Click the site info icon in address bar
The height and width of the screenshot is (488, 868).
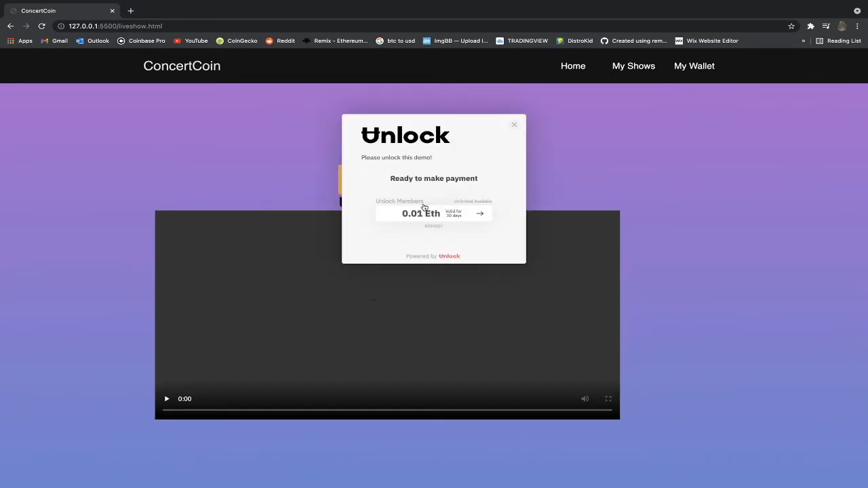click(x=61, y=26)
